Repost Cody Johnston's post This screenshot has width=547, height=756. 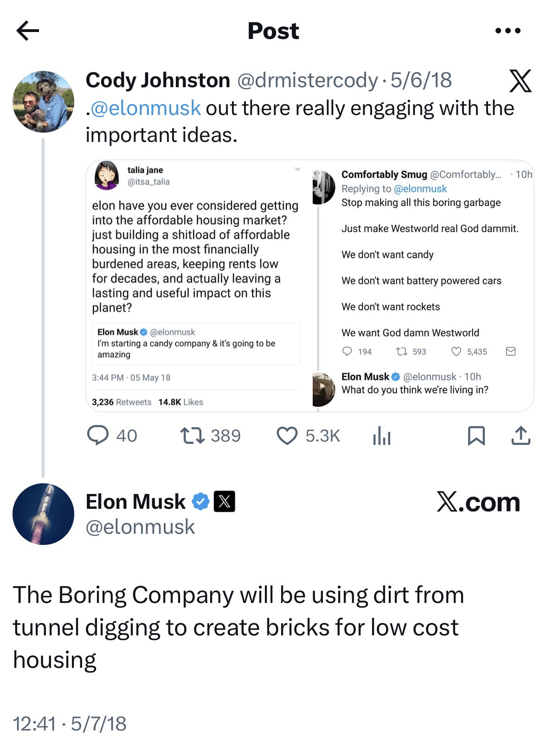tap(193, 436)
